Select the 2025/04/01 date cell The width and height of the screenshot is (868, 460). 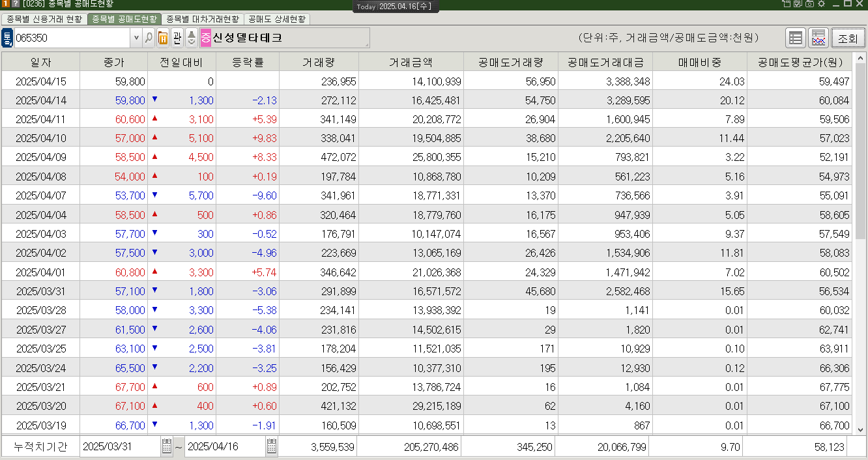[x=41, y=272]
